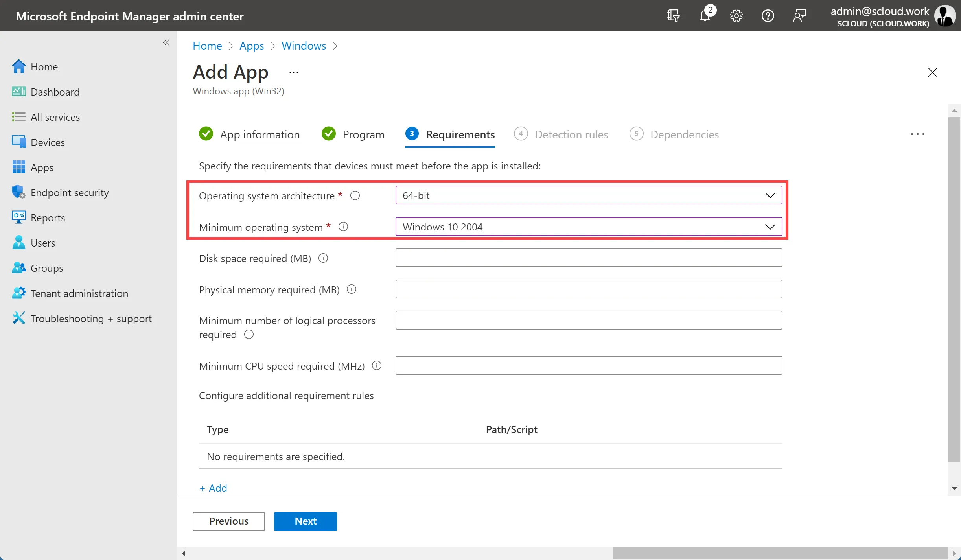Click the Apps grid icon in sidebar
Viewport: 961px width, 560px height.
click(x=18, y=167)
